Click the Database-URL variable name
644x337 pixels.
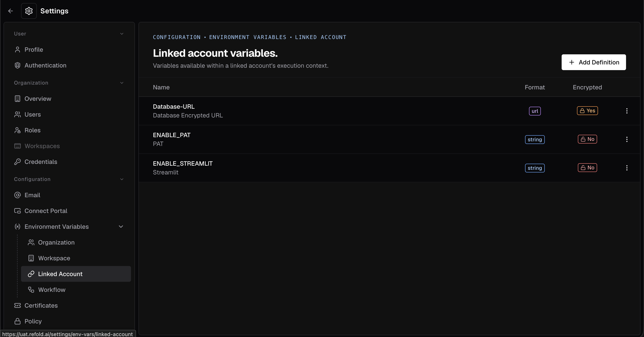point(173,106)
